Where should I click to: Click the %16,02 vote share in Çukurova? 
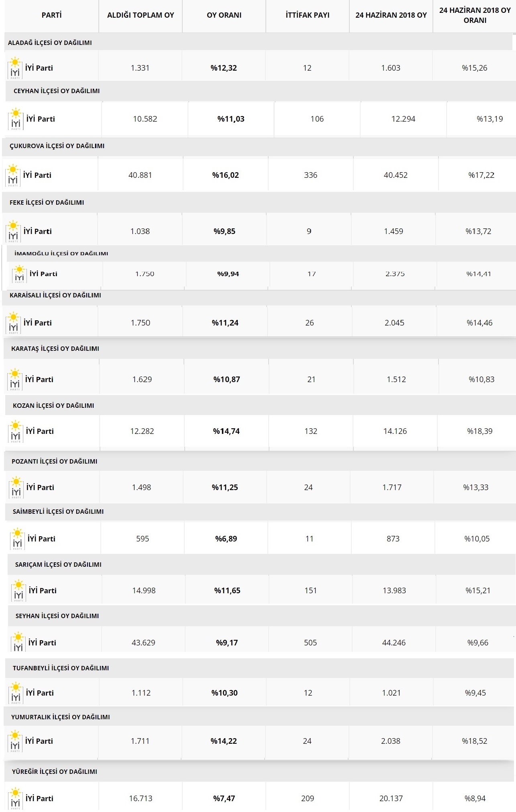(225, 175)
